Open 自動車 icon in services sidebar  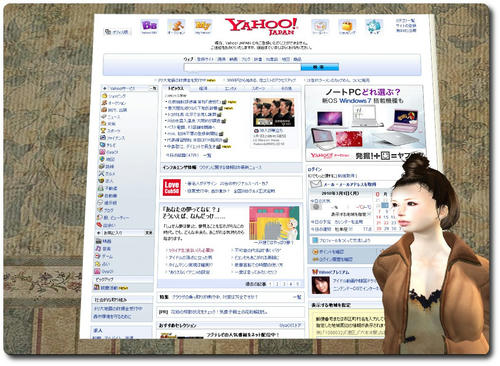(101, 195)
